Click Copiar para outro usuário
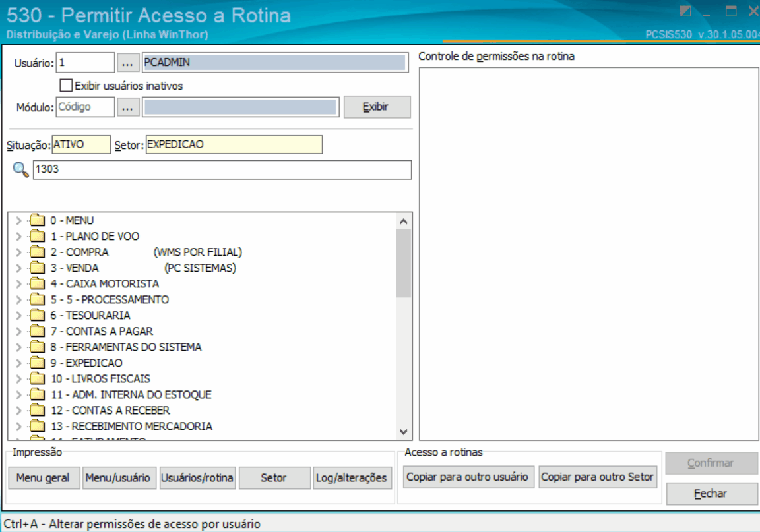The image size is (760, 532). [x=468, y=477]
